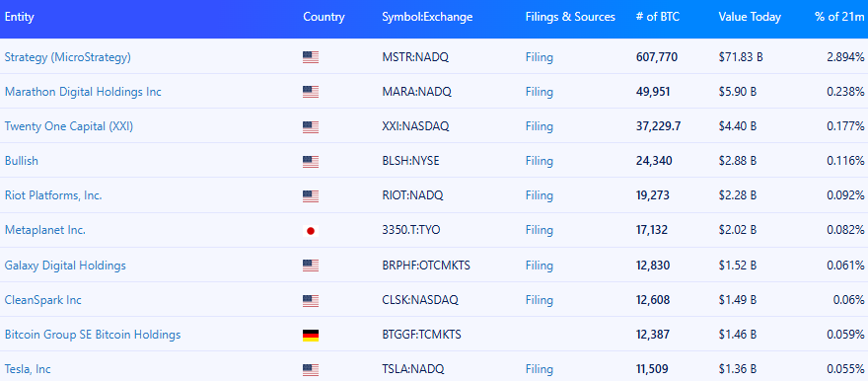Open the Strategy (MicroStrategy) entity link
This screenshot has height=381, width=868.
[x=67, y=57]
